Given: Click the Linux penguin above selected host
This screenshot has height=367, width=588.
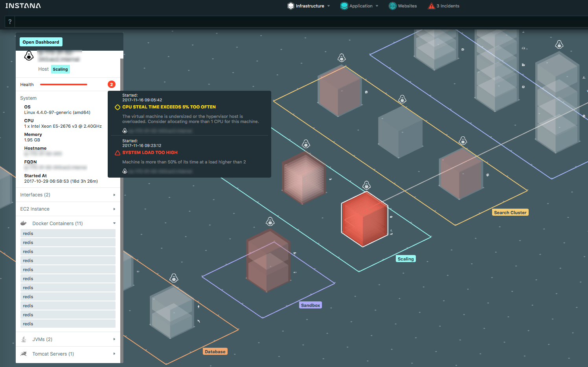Looking at the screenshot, I should click(x=366, y=185).
